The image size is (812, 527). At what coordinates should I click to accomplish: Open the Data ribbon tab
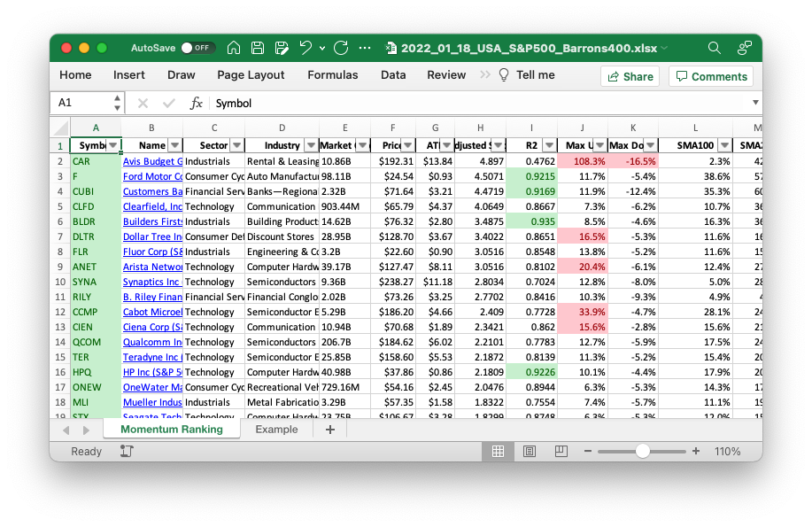pos(393,74)
